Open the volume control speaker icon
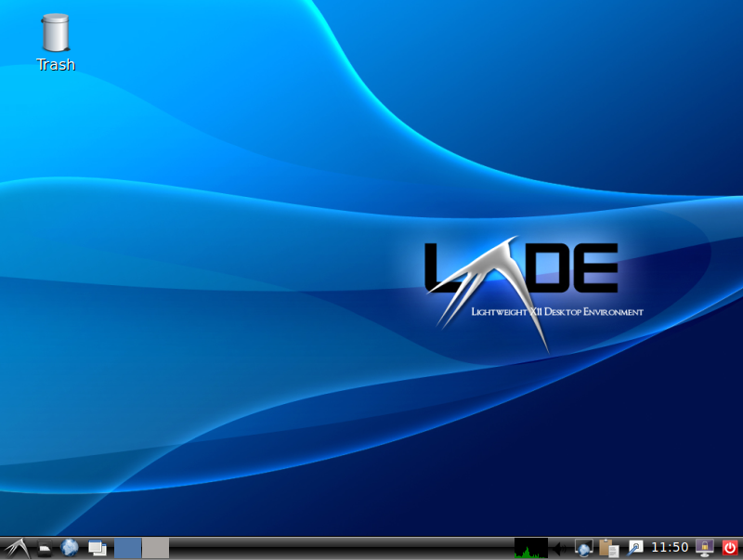 pyautogui.click(x=560, y=549)
